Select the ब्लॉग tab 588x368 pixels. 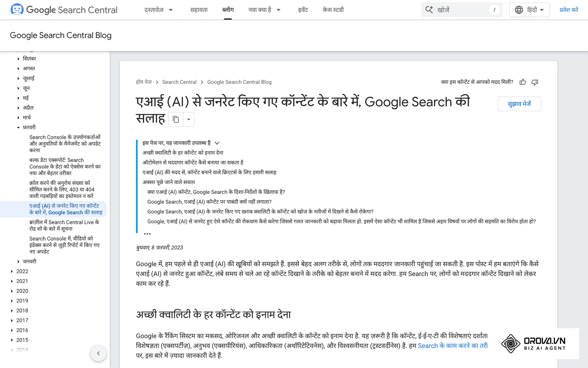pyautogui.click(x=228, y=10)
